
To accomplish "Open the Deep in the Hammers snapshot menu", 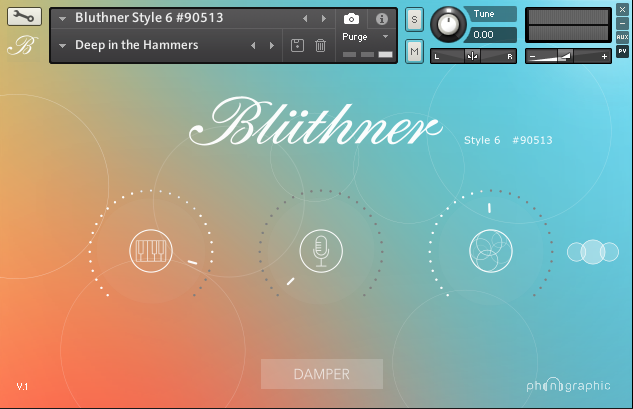I will coord(62,46).
